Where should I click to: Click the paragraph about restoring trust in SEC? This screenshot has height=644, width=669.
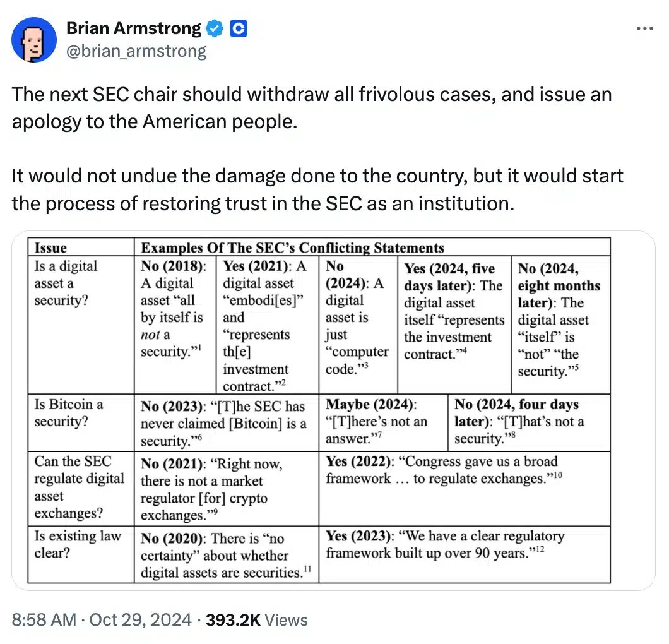[317, 189]
